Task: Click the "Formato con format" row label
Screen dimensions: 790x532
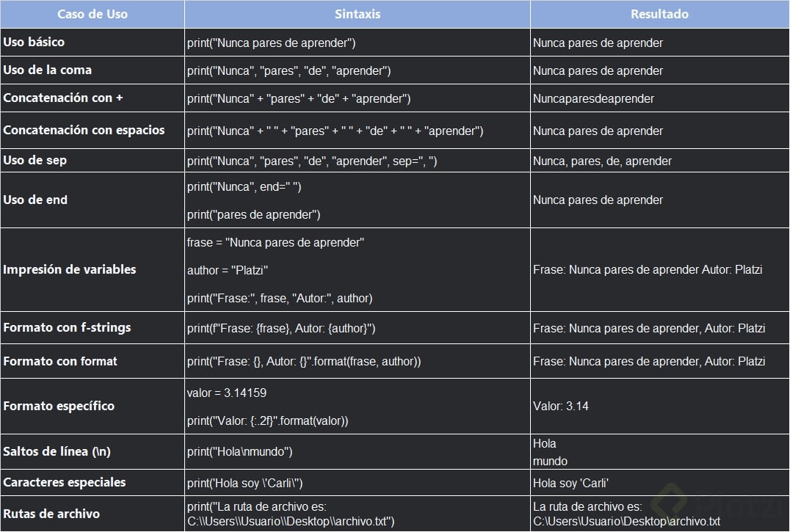Action: click(x=60, y=361)
